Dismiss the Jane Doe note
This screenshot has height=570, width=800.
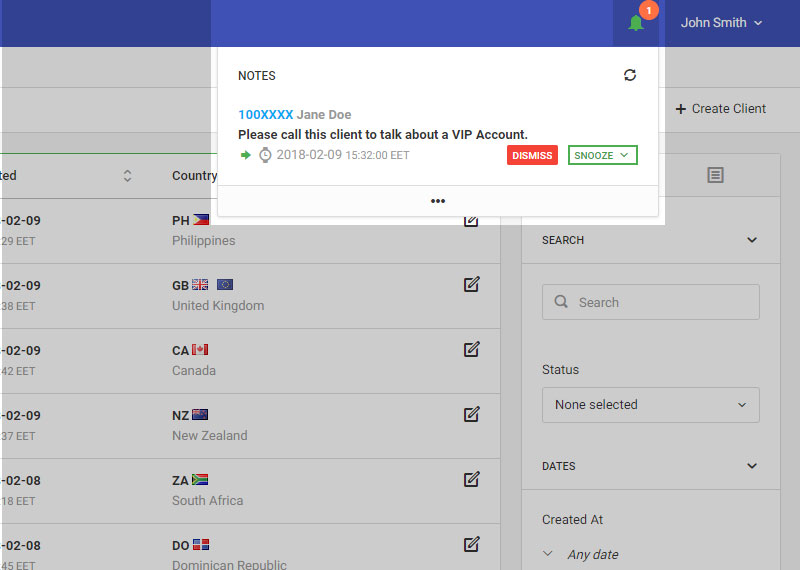[x=532, y=156]
